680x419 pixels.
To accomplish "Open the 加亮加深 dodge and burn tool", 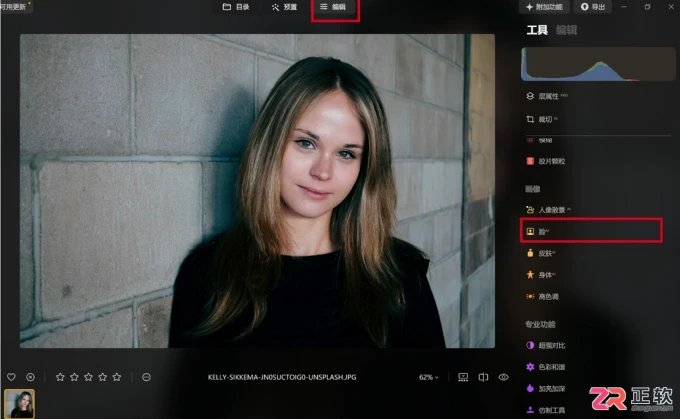I will (x=546, y=389).
